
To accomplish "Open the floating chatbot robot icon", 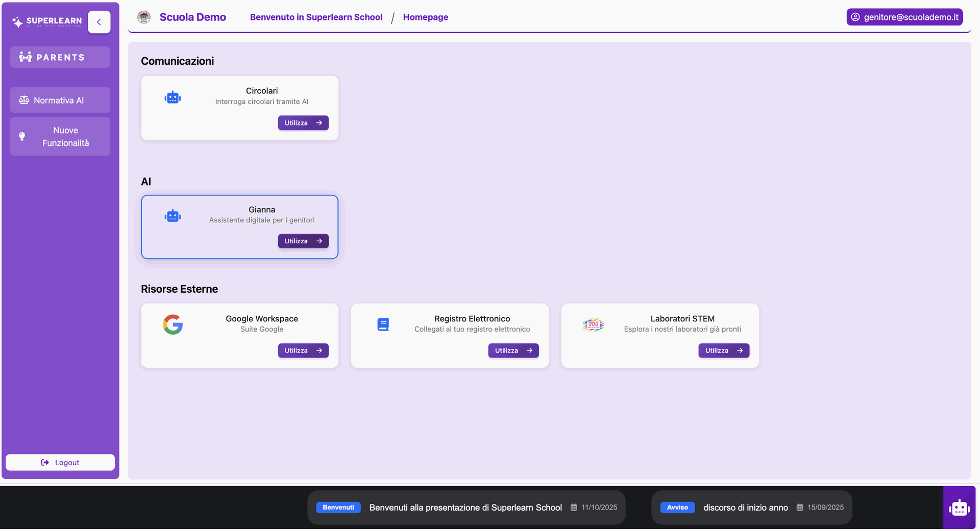I will [x=959, y=508].
